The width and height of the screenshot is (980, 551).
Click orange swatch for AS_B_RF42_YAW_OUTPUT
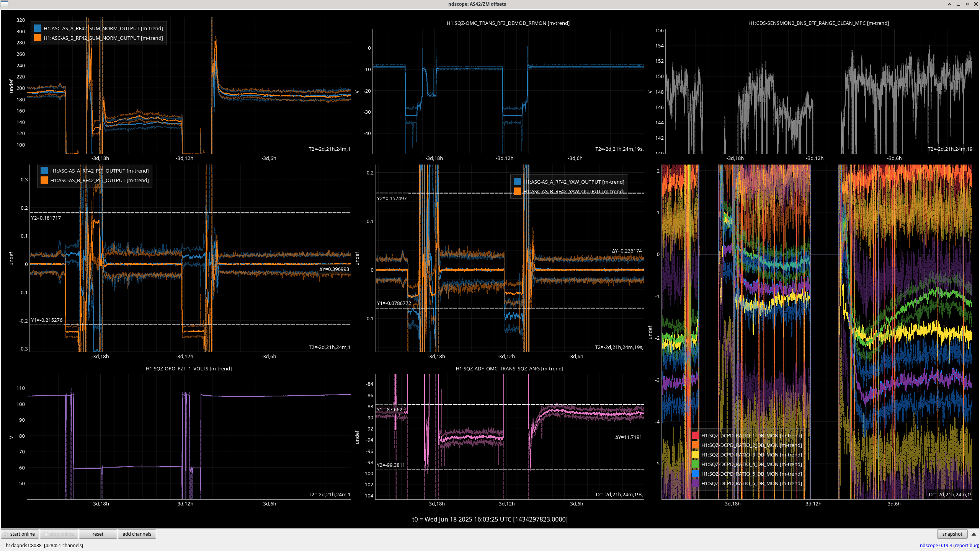click(517, 191)
